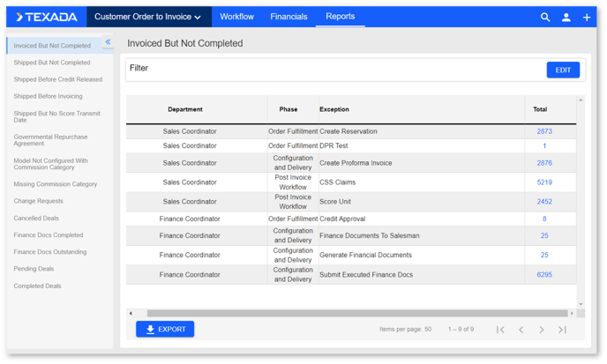Click the Texada logo
Image resolution: width=607 pixels, height=364 pixels.
[47, 17]
